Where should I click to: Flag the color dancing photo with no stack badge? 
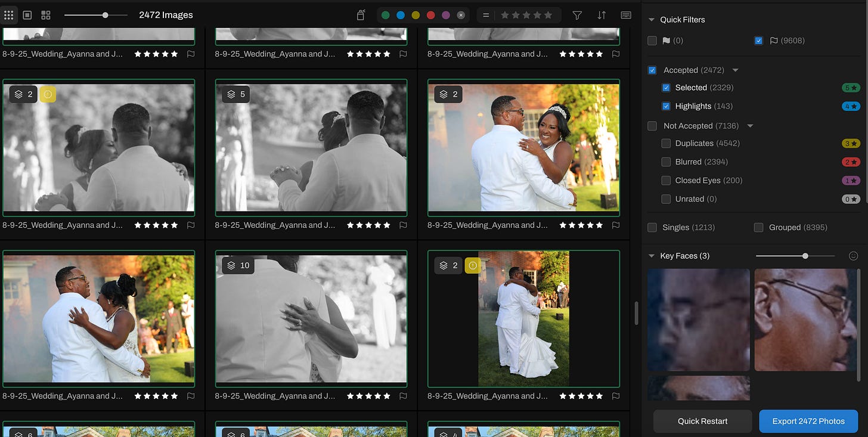pyautogui.click(x=191, y=396)
